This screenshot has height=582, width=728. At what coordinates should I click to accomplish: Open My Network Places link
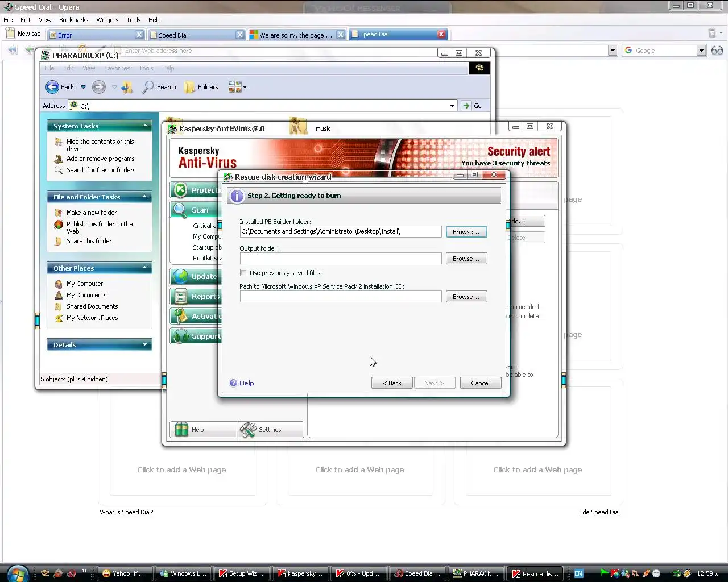click(92, 318)
